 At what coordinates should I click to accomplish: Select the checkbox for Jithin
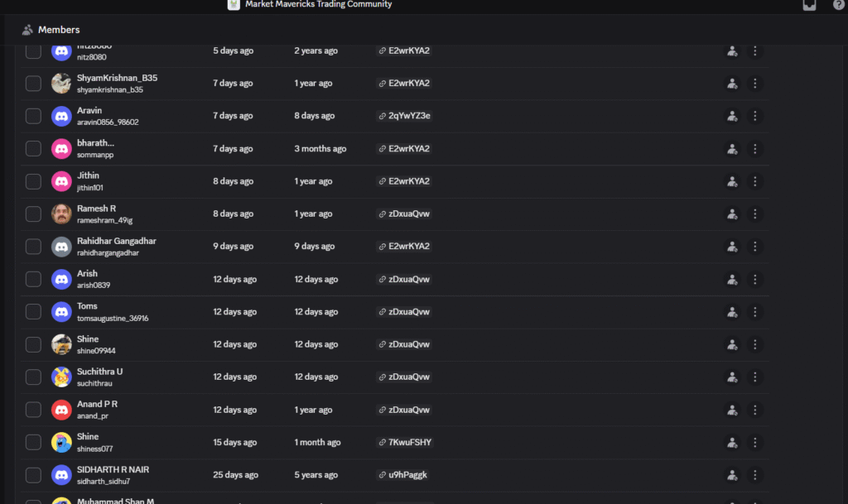click(x=33, y=181)
